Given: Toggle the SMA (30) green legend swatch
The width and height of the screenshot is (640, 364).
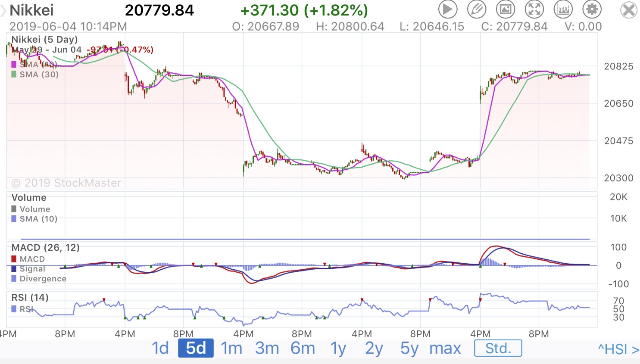Looking at the screenshot, I should coord(14,74).
